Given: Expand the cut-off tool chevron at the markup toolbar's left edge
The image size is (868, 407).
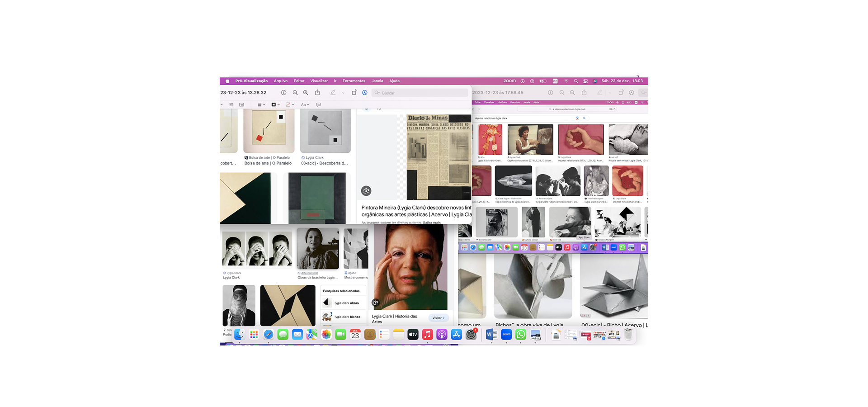Looking at the screenshot, I should pos(222,104).
